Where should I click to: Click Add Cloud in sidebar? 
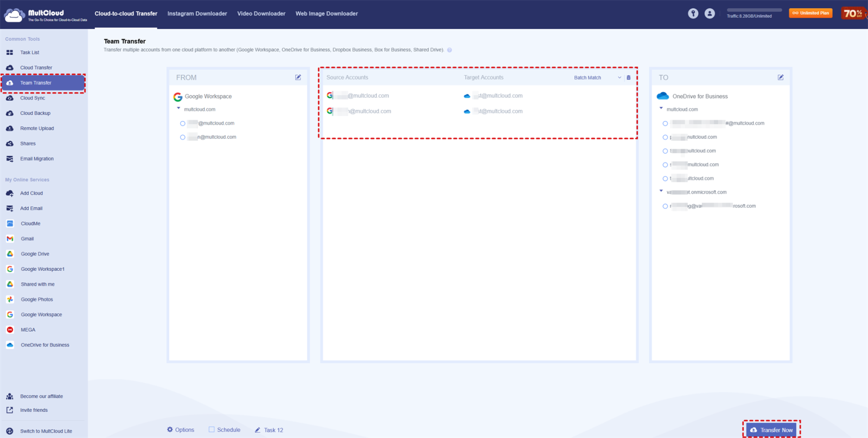point(31,193)
